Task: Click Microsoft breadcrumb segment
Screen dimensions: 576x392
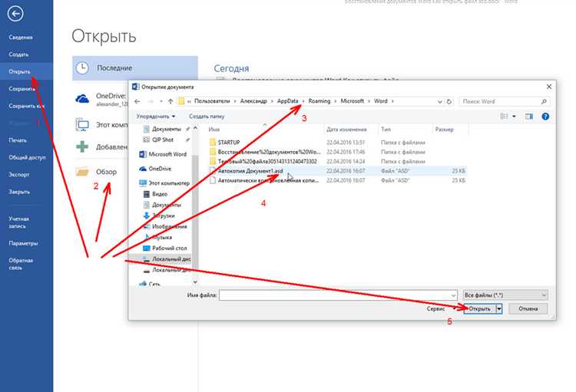Action: coord(352,101)
